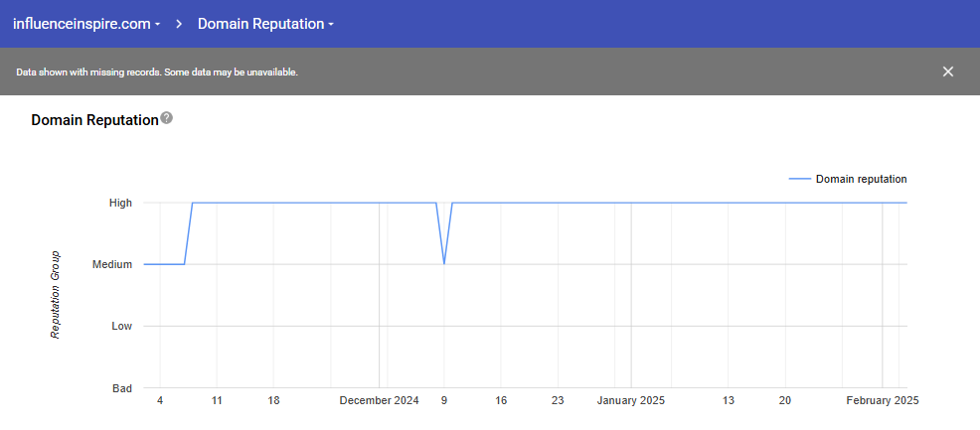Open the influenceinspire.com domain dropdown
The height and width of the screenshot is (430, 980).
(85, 24)
